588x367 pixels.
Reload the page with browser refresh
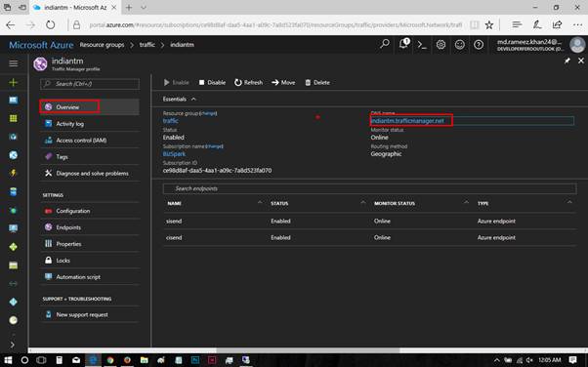coord(50,25)
